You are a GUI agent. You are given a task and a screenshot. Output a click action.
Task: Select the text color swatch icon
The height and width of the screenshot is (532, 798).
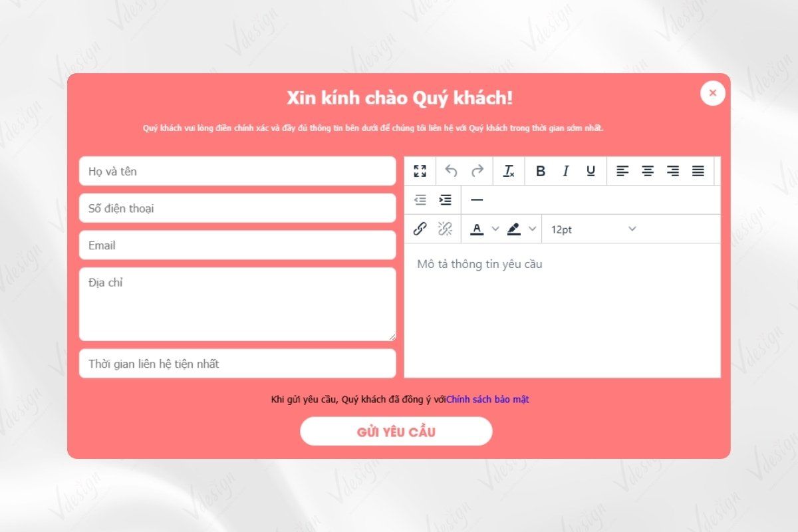(x=478, y=229)
